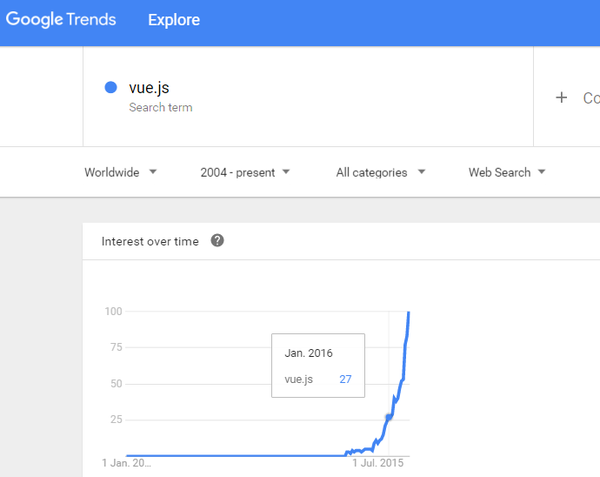Open the Web Search type dropdown
The width and height of the screenshot is (600, 477).
(x=507, y=172)
